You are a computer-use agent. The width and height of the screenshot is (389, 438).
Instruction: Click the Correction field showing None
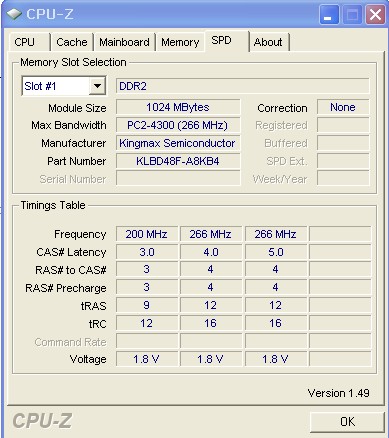pos(343,107)
